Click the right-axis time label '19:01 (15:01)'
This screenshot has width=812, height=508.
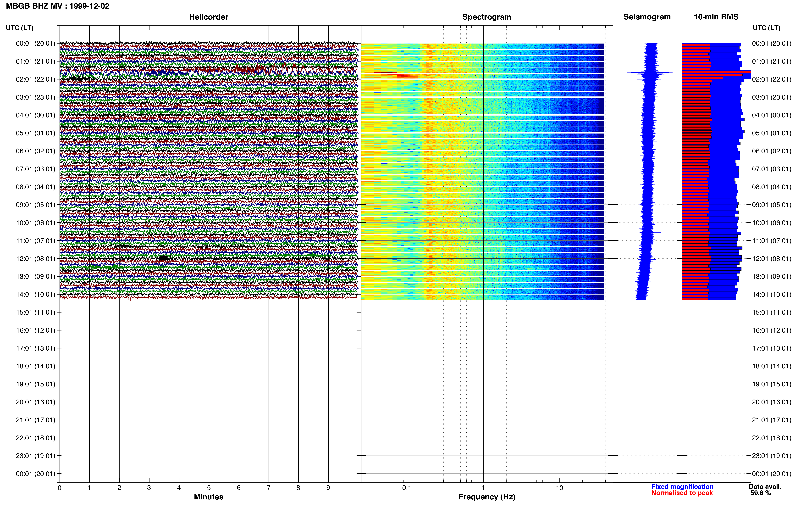click(x=772, y=384)
